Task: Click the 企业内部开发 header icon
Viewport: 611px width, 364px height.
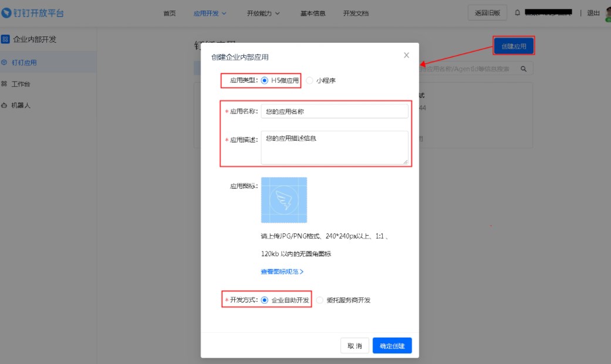Action: (5, 39)
